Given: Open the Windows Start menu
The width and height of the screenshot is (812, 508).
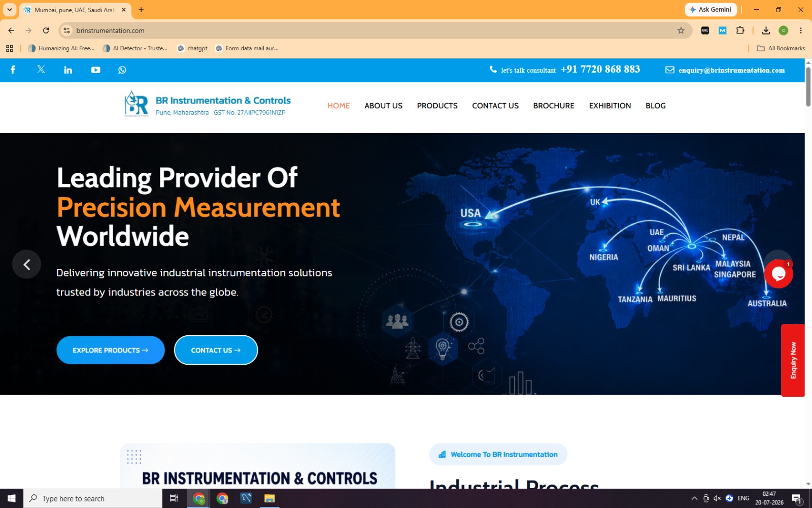Looking at the screenshot, I should click(11, 498).
